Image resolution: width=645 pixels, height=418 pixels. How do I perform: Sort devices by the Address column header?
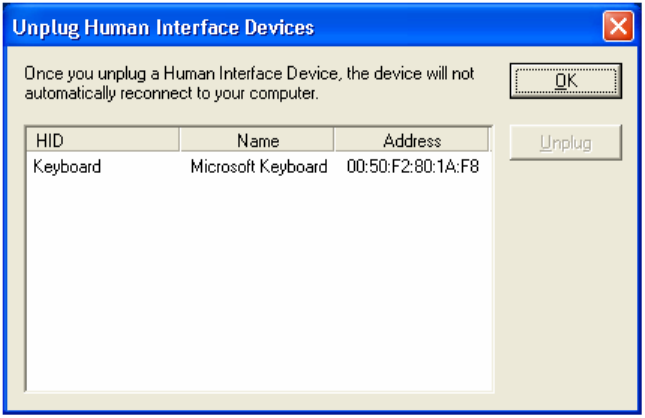tap(411, 141)
